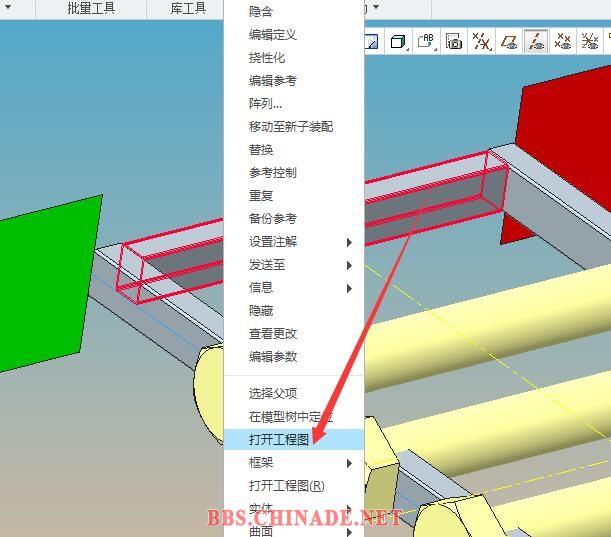The height and width of the screenshot is (537, 611).
Task: Select 编辑参考 in the context menu
Action: (x=294, y=81)
